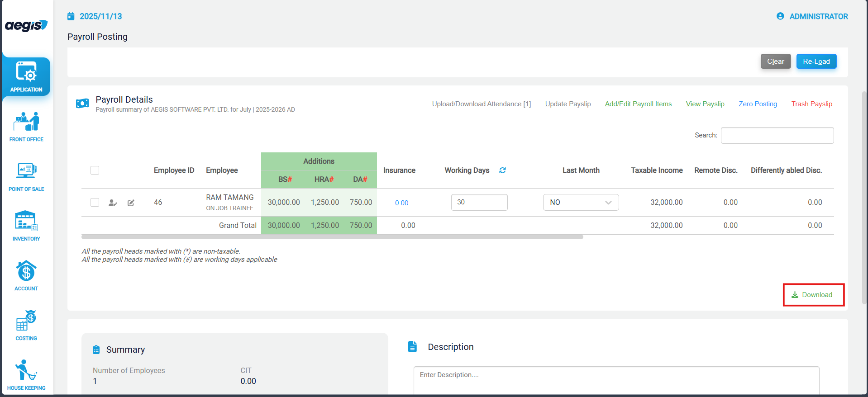Click the edit pencil icon for RAM TAMANG
The width and height of the screenshot is (868, 397).
(131, 203)
